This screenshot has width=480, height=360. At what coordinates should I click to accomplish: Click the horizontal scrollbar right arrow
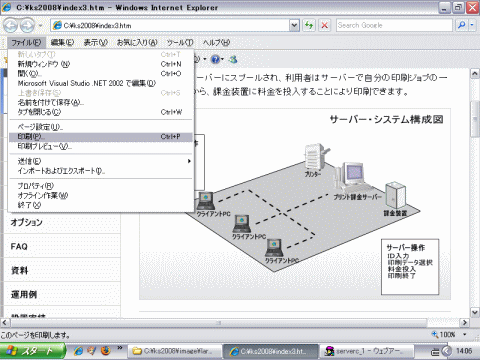click(464, 323)
